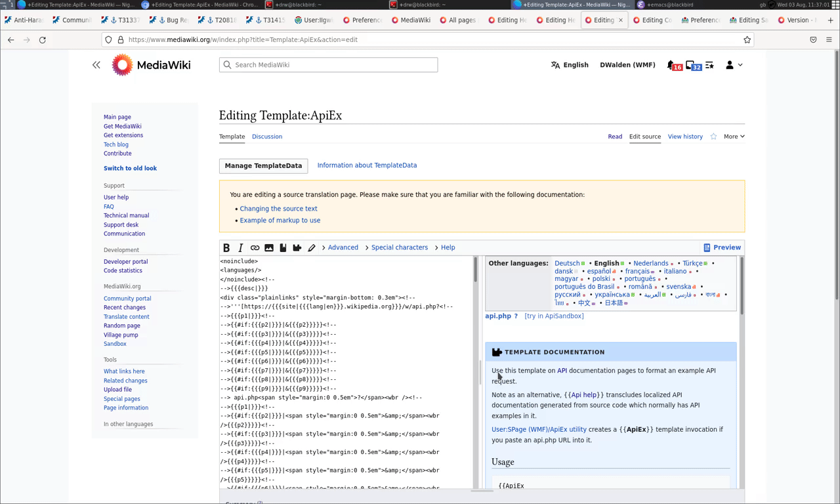The image size is (840, 504).
Task: Select the Edit source tab
Action: point(645,136)
